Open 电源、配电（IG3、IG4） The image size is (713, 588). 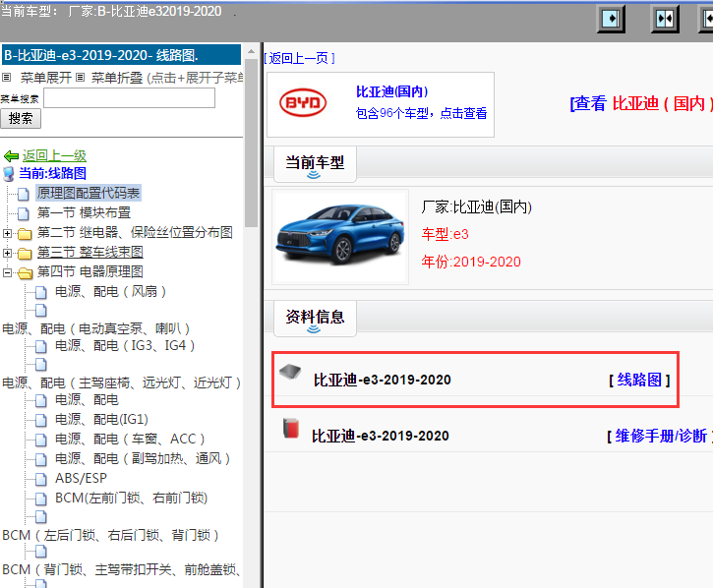tap(125, 345)
